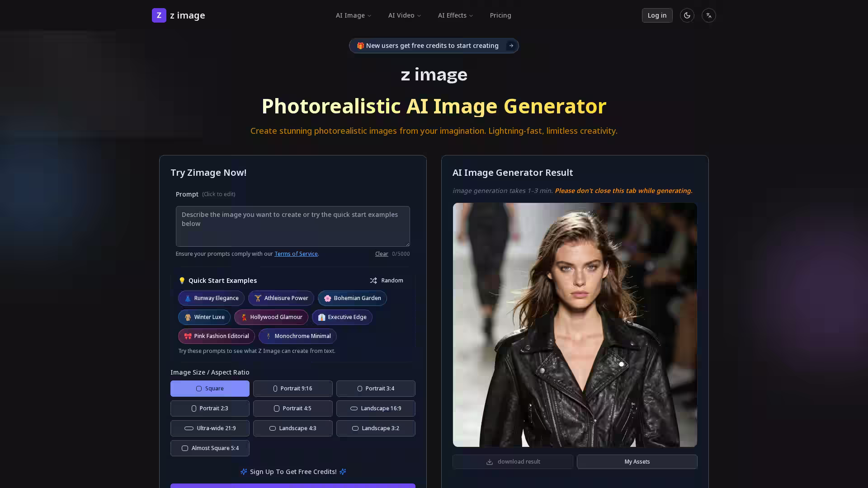Image resolution: width=868 pixels, height=488 pixels.
Task: Choose Landscape 16:9 aspect ratio
Action: (376, 408)
